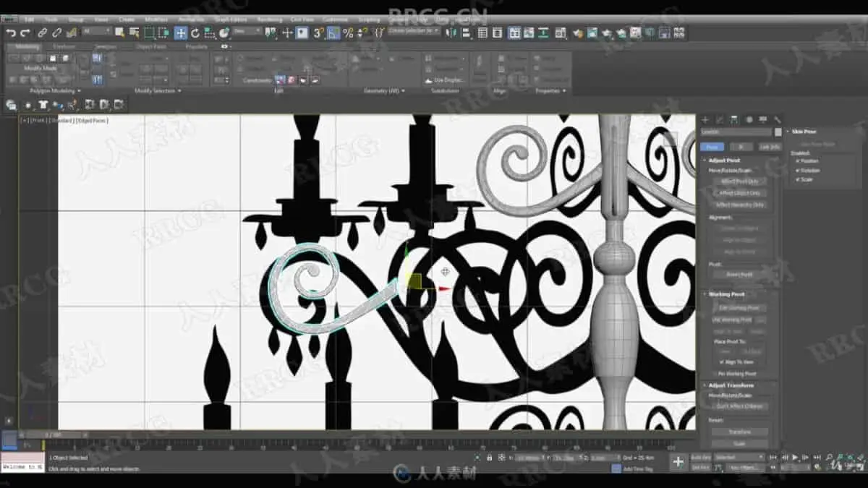Enable Auto Key mode

pos(700,458)
